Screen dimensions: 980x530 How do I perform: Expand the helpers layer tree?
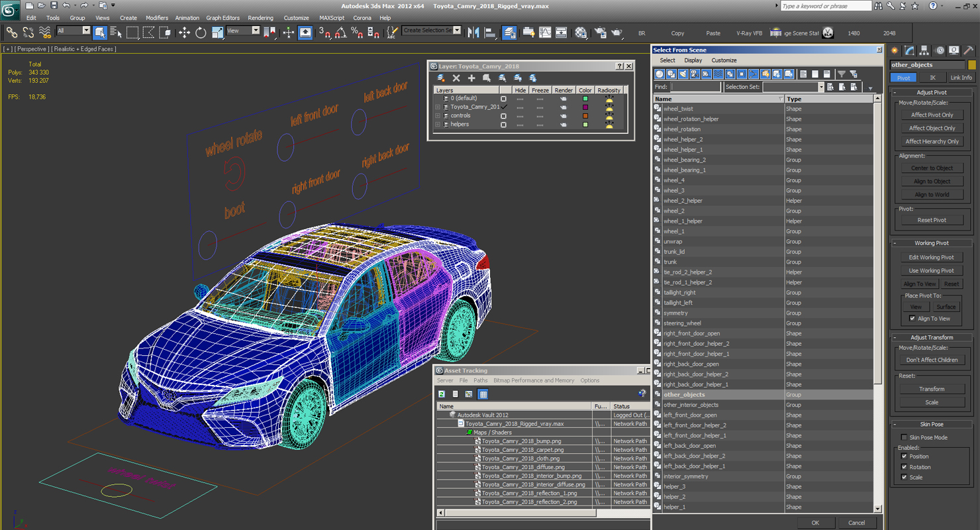[x=437, y=125]
